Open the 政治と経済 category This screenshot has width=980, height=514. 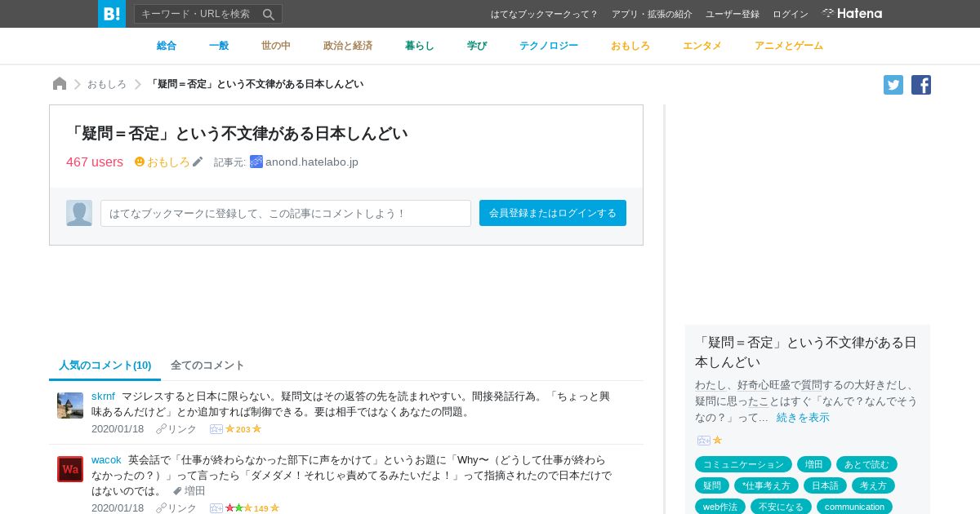(x=348, y=46)
